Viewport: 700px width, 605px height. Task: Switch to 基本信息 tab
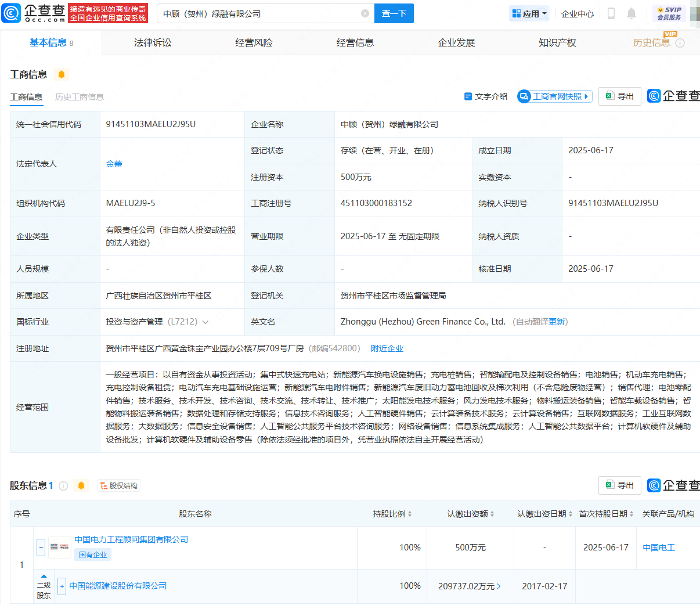point(51,42)
